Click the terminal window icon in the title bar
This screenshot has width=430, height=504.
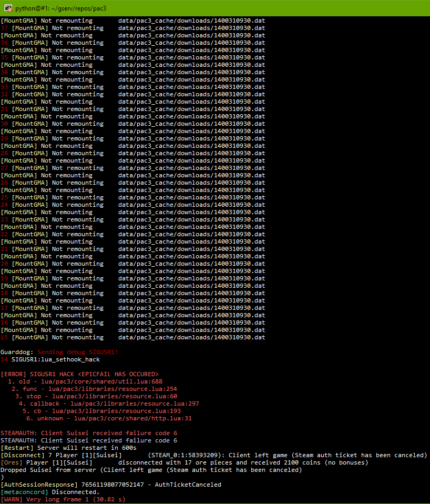(7, 8)
